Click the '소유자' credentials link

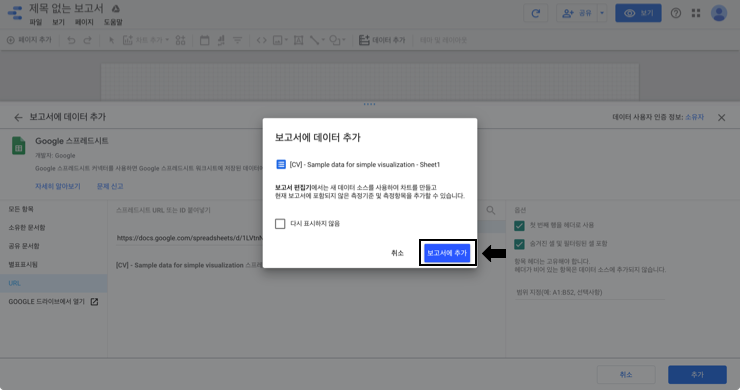[694, 117]
